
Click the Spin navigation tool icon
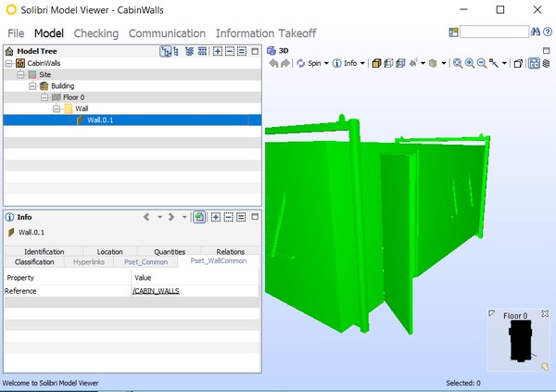click(301, 64)
